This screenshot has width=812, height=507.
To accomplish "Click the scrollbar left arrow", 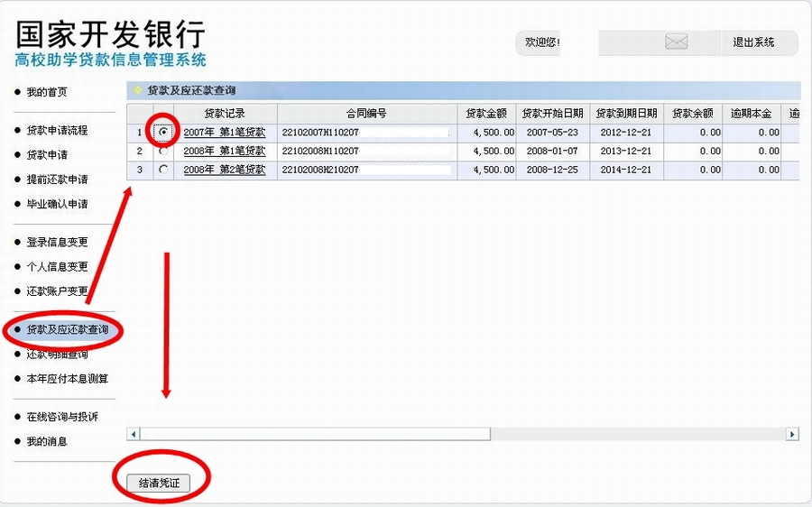I will coord(133,434).
